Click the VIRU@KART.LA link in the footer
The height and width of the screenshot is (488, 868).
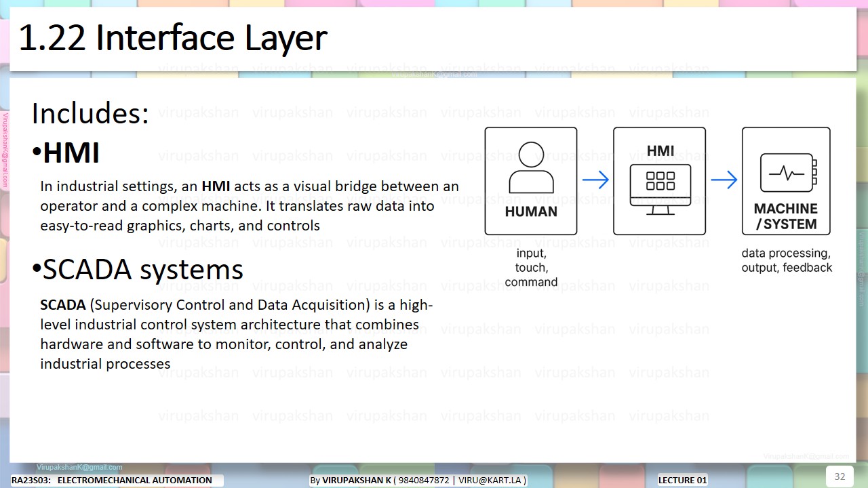491,480
